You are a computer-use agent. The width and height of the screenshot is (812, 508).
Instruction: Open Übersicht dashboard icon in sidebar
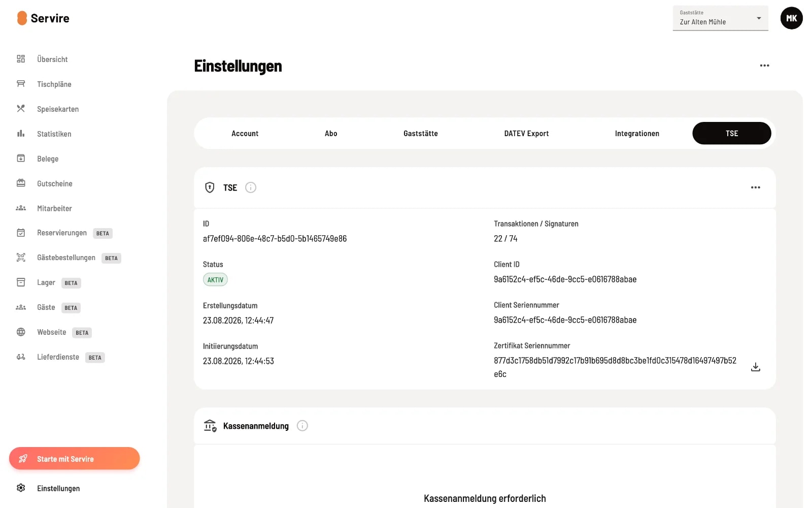[21, 59]
